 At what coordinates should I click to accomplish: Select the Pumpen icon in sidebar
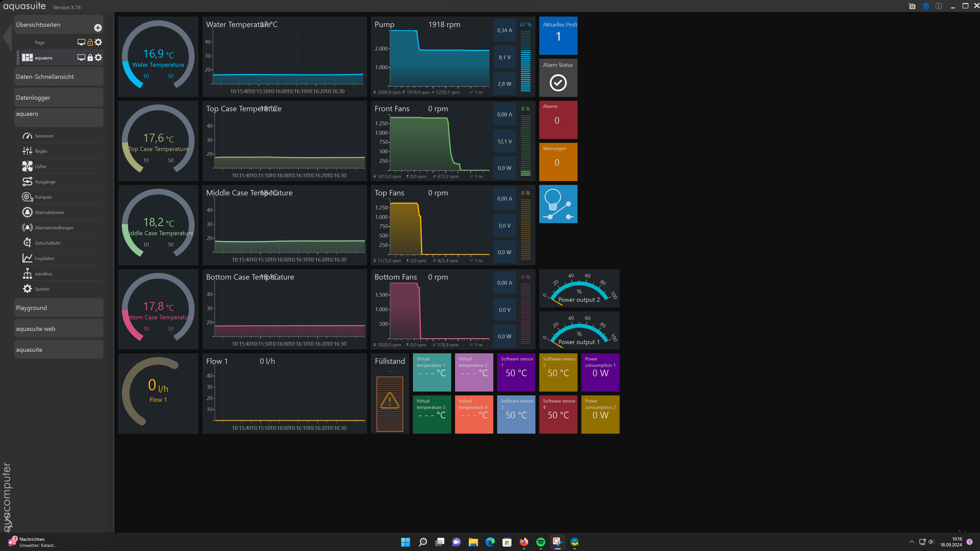(27, 197)
